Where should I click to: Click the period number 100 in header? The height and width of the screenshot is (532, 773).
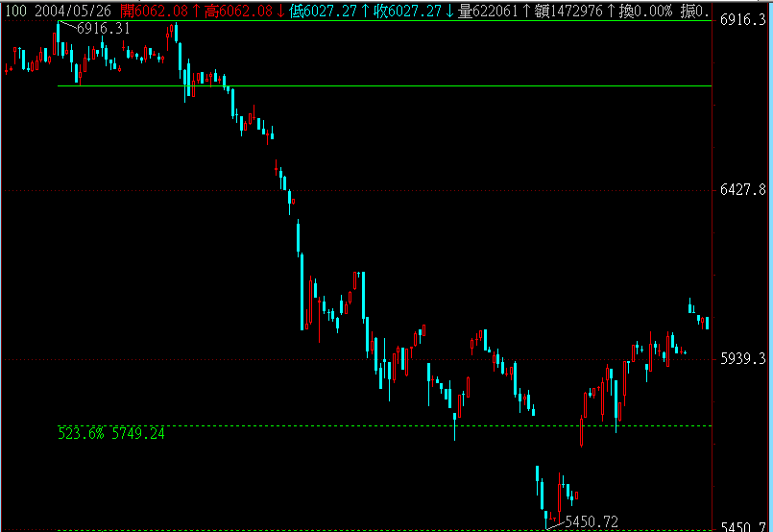point(15,11)
